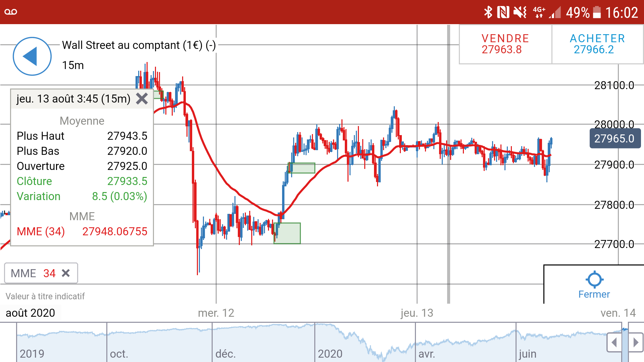Viewport: 644px width, 362px height.
Task: Select the middle green zone near 27900
Action: [303, 168]
